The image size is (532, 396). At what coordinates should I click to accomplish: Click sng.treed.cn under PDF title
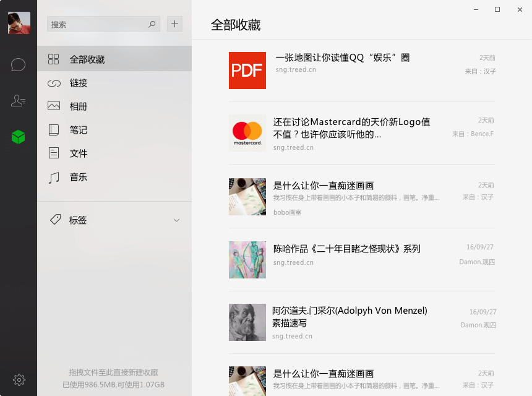click(296, 69)
